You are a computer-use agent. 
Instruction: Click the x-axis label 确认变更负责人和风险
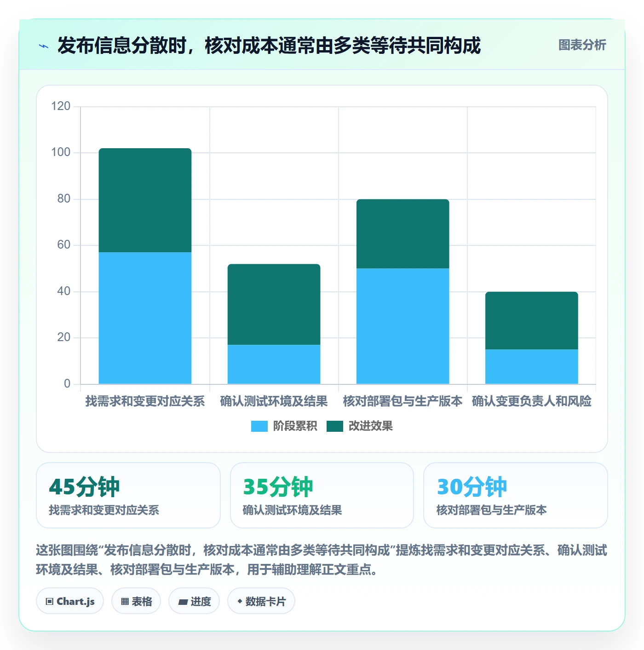pyautogui.click(x=531, y=401)
